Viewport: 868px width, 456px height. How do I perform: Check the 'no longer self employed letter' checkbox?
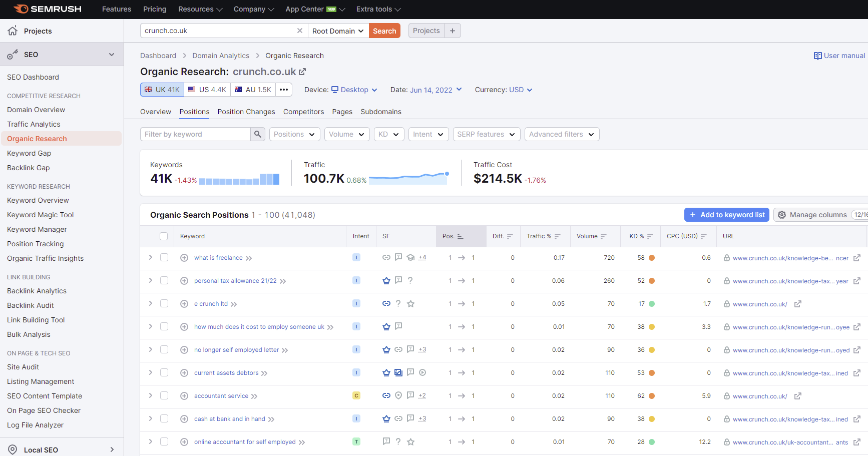(x=164, y=349)
